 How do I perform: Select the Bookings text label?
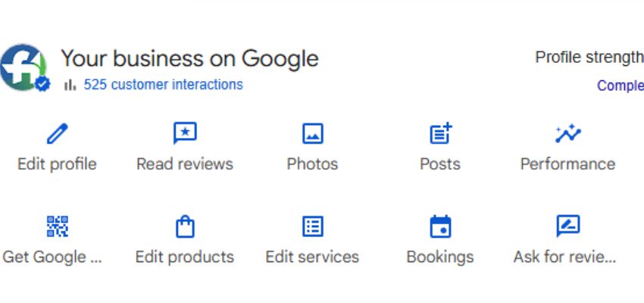pyautogui.click(x=440, y=257)
